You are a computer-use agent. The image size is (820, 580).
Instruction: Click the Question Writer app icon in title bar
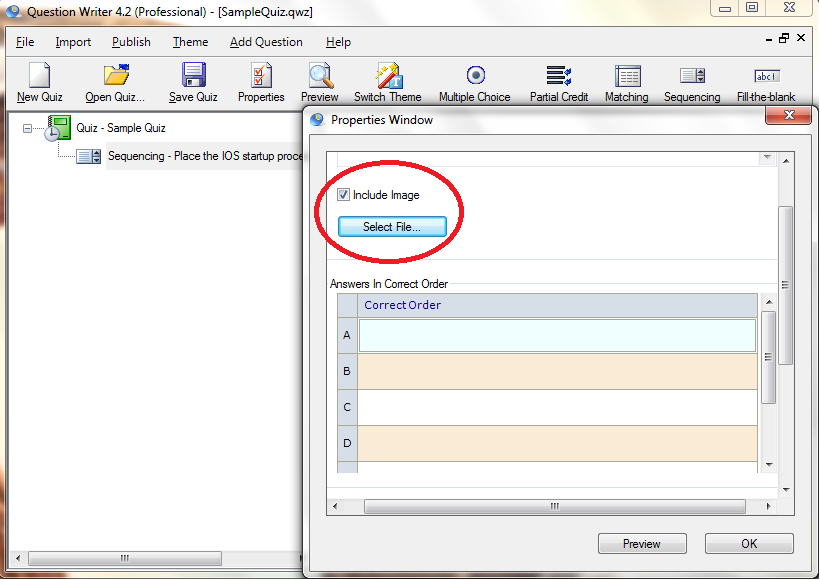[13, 11]
